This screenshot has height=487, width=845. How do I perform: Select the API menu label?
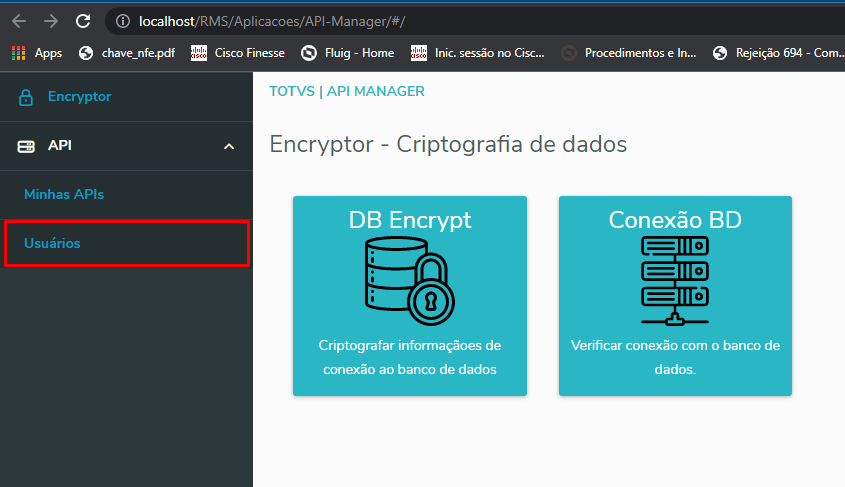pyautogui.click(x=59, y=145)
